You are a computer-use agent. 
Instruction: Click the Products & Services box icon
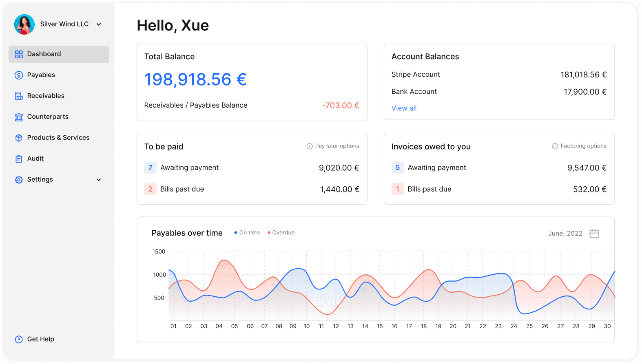click(x=19, y=138)
